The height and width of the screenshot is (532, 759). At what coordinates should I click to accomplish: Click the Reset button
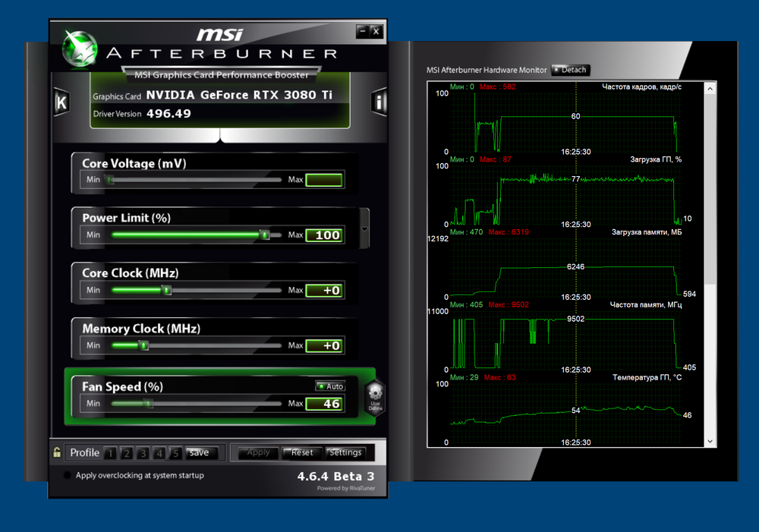(x=302, y=452)
